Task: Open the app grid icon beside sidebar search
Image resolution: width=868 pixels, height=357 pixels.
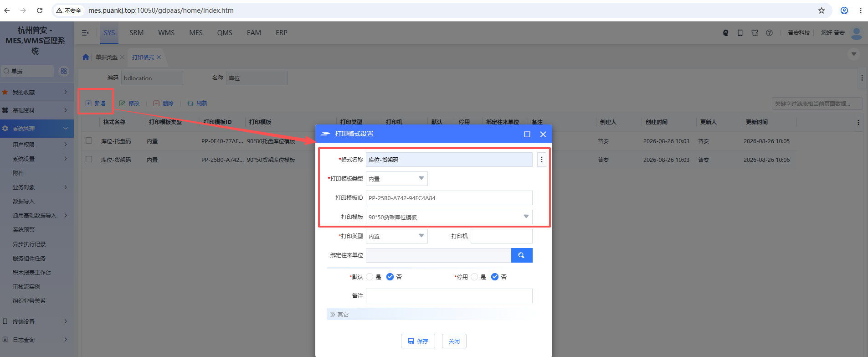Action: tap(64, 71)
